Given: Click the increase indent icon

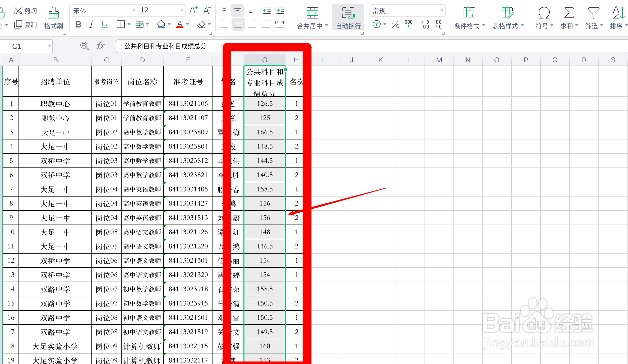Looking at the screenshot, I should (x=280, y=11).
